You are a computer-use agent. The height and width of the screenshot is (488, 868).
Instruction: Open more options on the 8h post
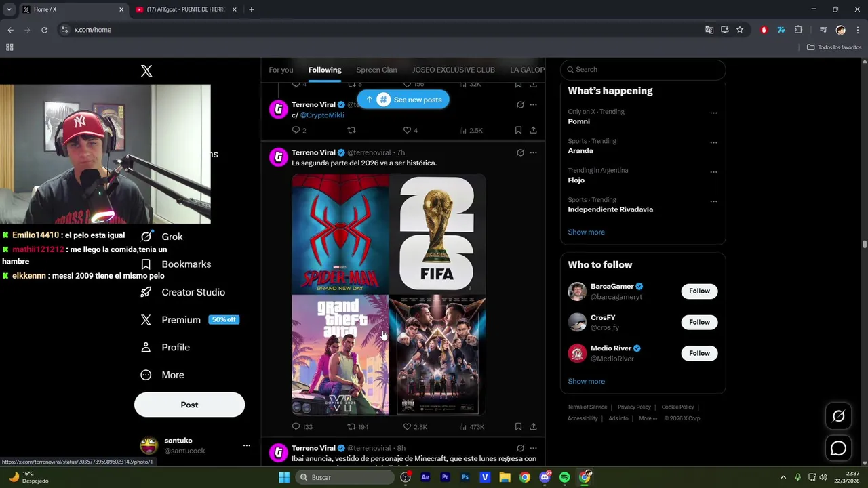(533, 448)
